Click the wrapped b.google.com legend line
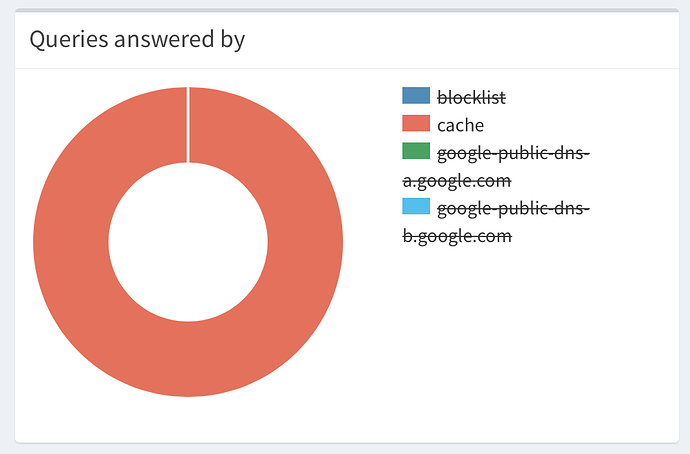 coord(457,236)
